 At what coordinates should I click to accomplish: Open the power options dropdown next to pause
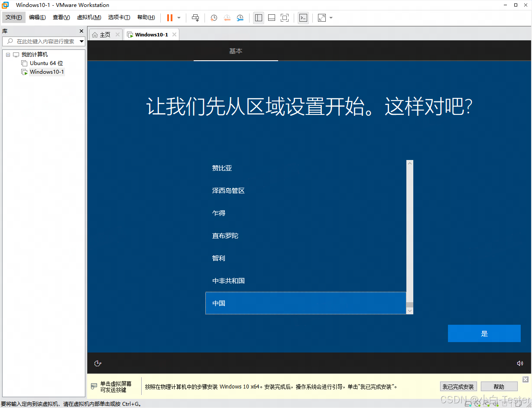click(x=179, y=18)
